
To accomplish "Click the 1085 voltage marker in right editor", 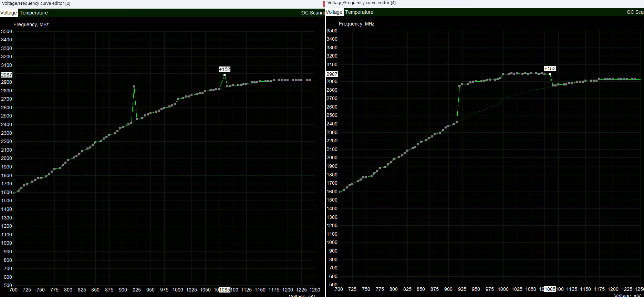I will [x=550, y=289].
